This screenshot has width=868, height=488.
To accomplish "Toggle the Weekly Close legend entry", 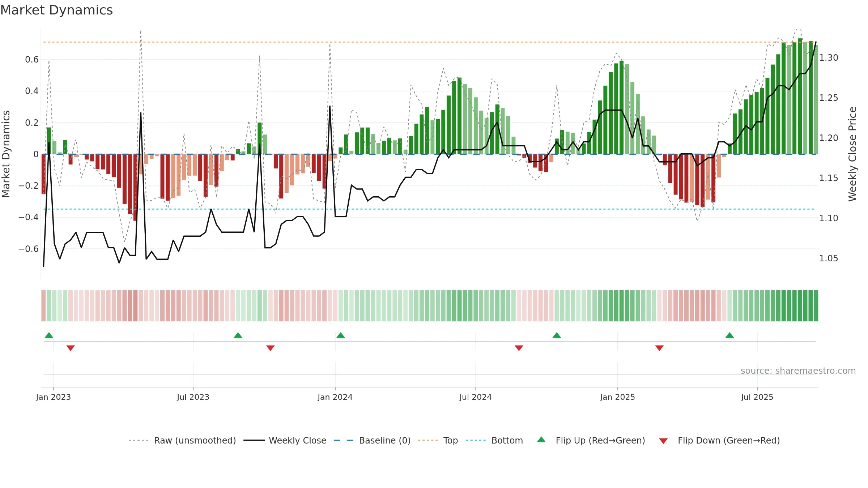I will [x=285, y=440].
